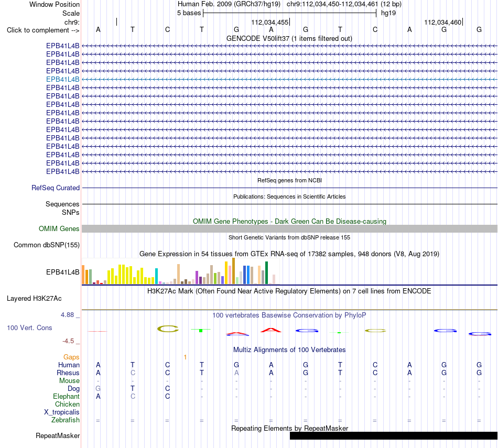The height and width of the screenshot is (448, 498).
Task: Select the X_tropicalis alignment row label
Action: (62, 412)
